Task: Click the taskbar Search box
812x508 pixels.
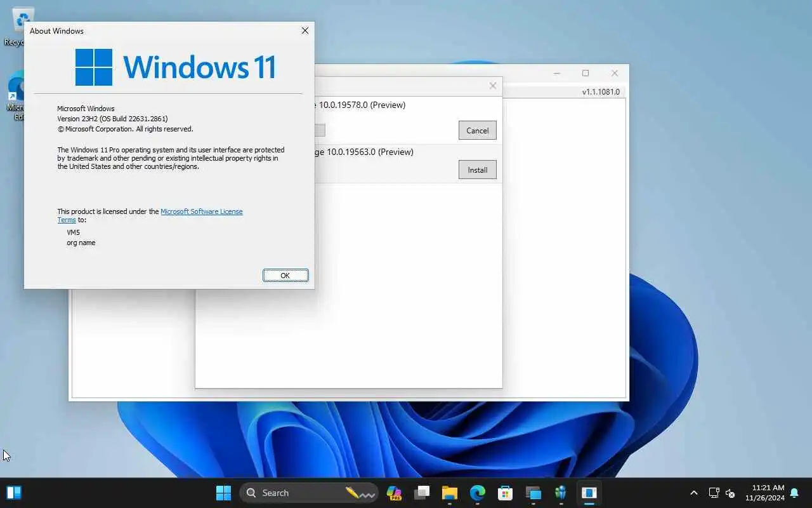Action: [308, 493]
